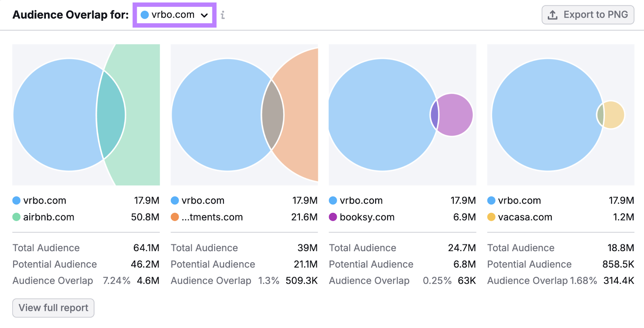Click the booksy.com domain label

pos(367,217)
